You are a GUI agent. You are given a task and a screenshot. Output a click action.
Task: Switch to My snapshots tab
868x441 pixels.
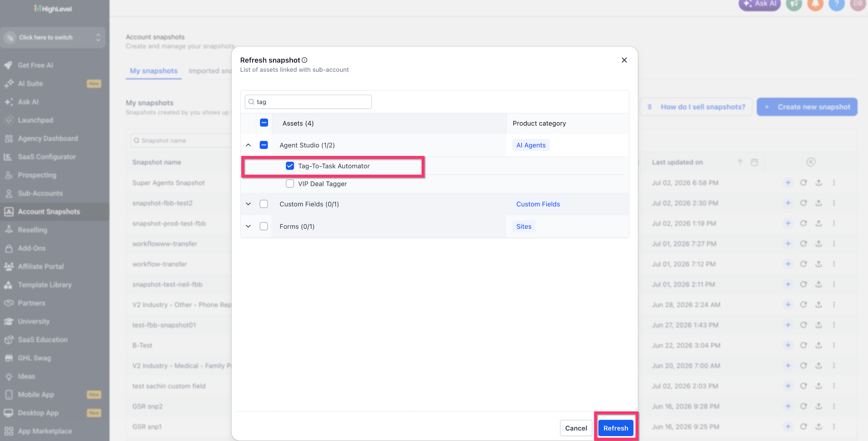tap(154, 71)
